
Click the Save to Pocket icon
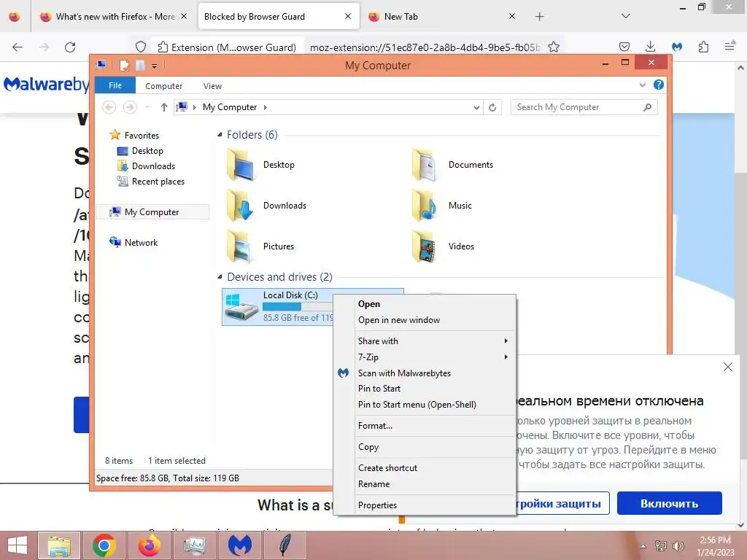pos(624,47)
